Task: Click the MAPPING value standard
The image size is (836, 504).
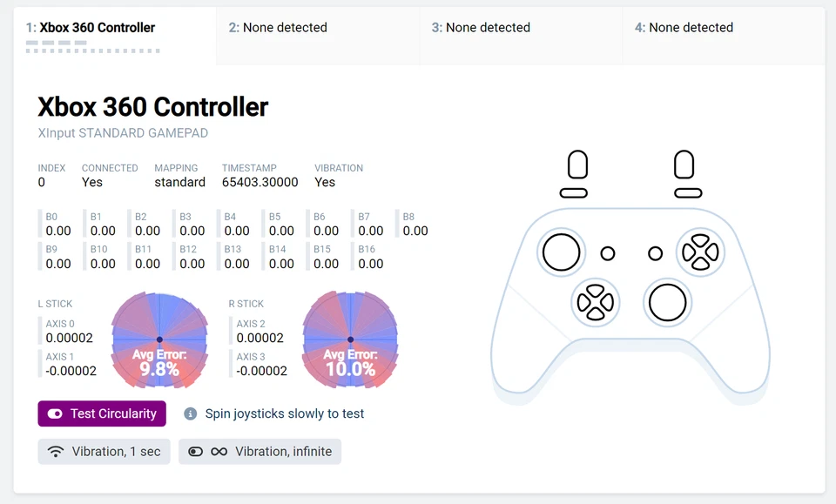Action: pos(179,182)
